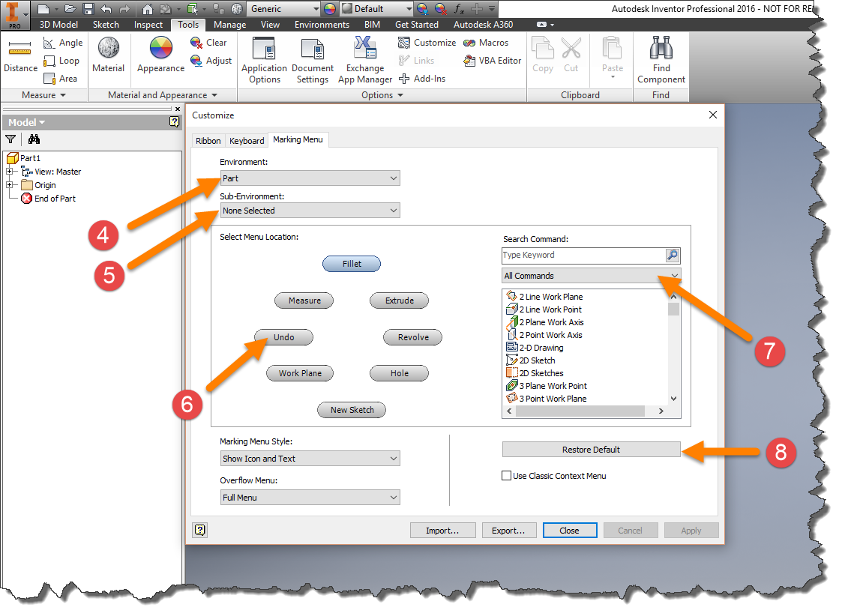Select the Fillet marking menu location
Screen dimensions: 842x616
[352, 264]
